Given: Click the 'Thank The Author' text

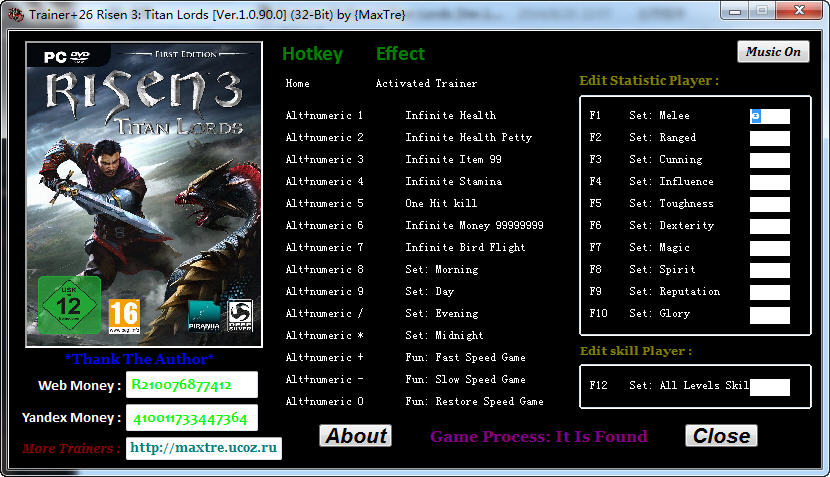Looking at the screenshot, I should [x=139, y=359].
